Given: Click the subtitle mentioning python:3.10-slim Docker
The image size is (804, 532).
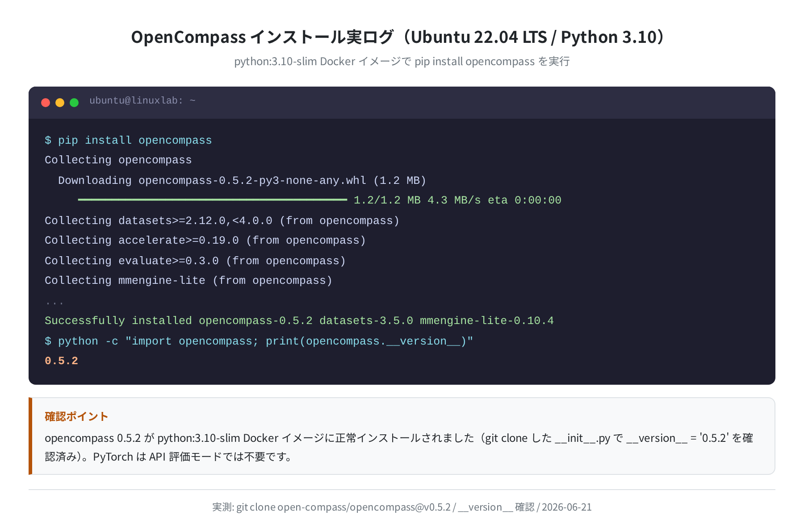Looking at the screenshot, I should click(402, 61).
